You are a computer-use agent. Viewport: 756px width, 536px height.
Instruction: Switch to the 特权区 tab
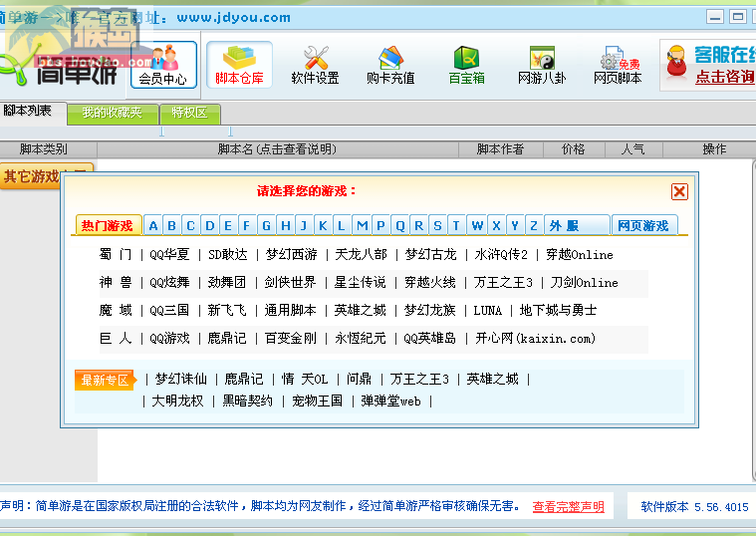190,113
